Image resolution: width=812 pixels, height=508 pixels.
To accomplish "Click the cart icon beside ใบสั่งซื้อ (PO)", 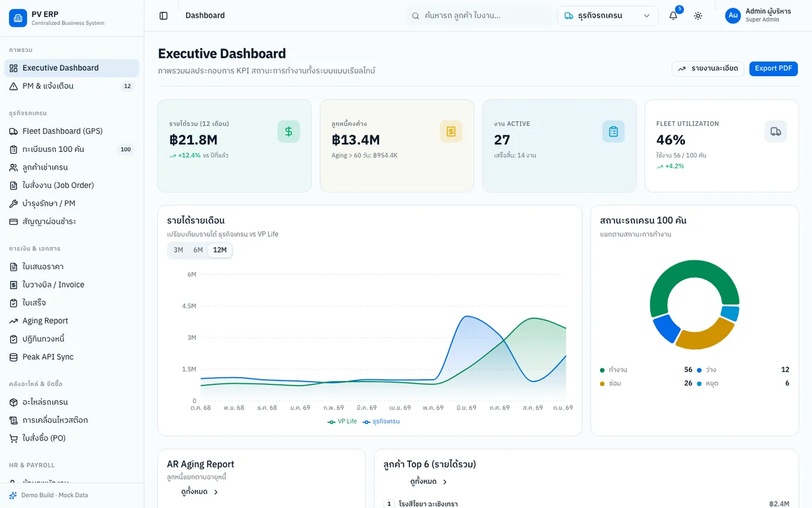I will (x=13, y=439).
